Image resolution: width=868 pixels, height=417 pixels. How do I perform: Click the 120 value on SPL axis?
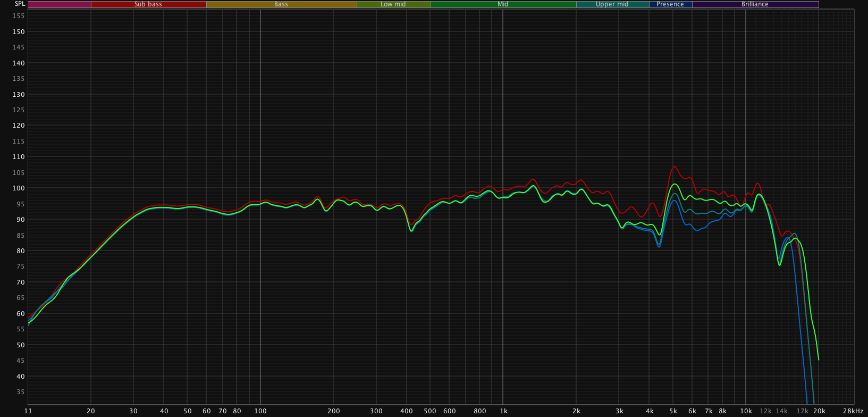pyautogui.click(x=19, y=126)
